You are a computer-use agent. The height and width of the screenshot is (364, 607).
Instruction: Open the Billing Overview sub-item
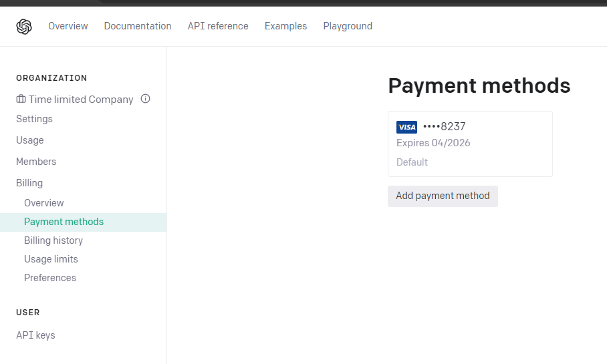coord(43,202)
